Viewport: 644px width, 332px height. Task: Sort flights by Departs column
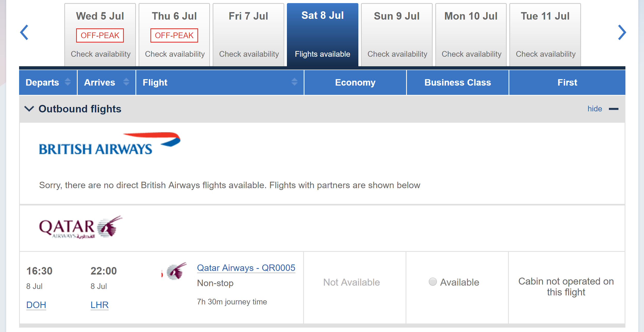[68, 82]
